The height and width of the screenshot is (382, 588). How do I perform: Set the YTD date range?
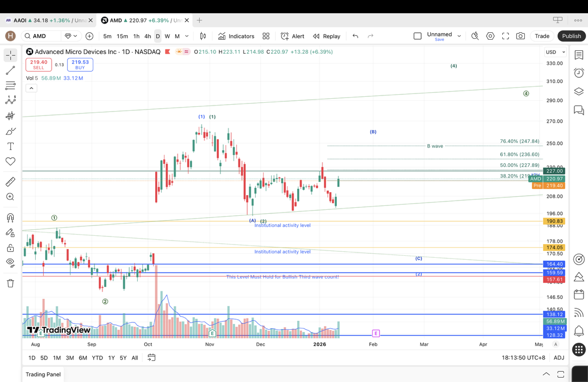(x=97, y=358)
